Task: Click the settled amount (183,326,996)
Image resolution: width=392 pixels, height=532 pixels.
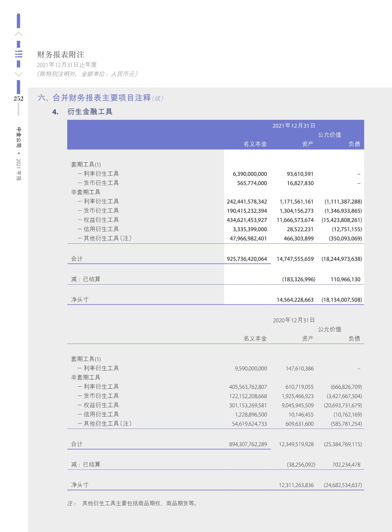Action: click(298, 279)
